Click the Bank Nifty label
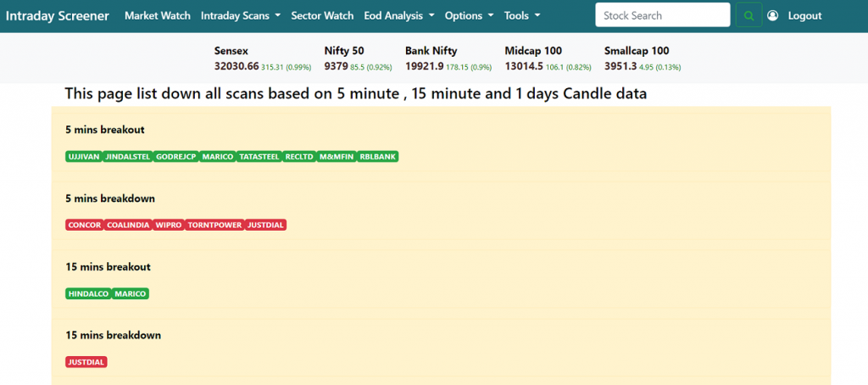 pyautogui.click(x=431, y=51)
